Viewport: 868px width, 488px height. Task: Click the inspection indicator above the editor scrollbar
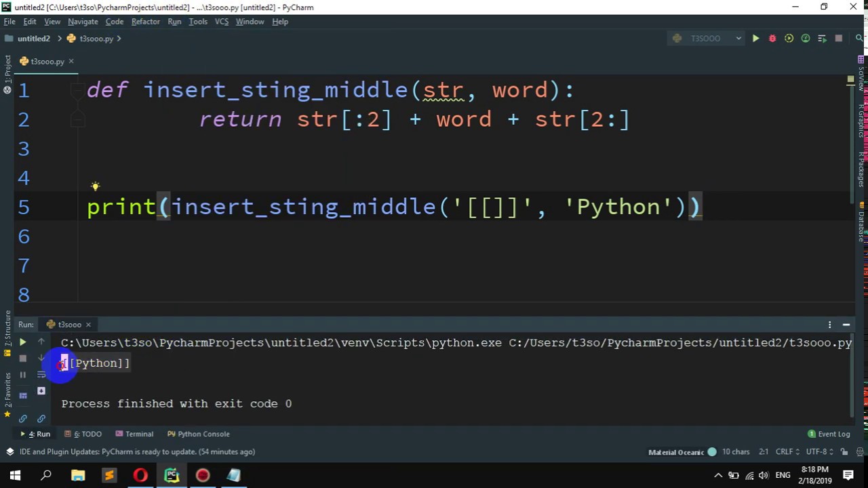point(850,81)
